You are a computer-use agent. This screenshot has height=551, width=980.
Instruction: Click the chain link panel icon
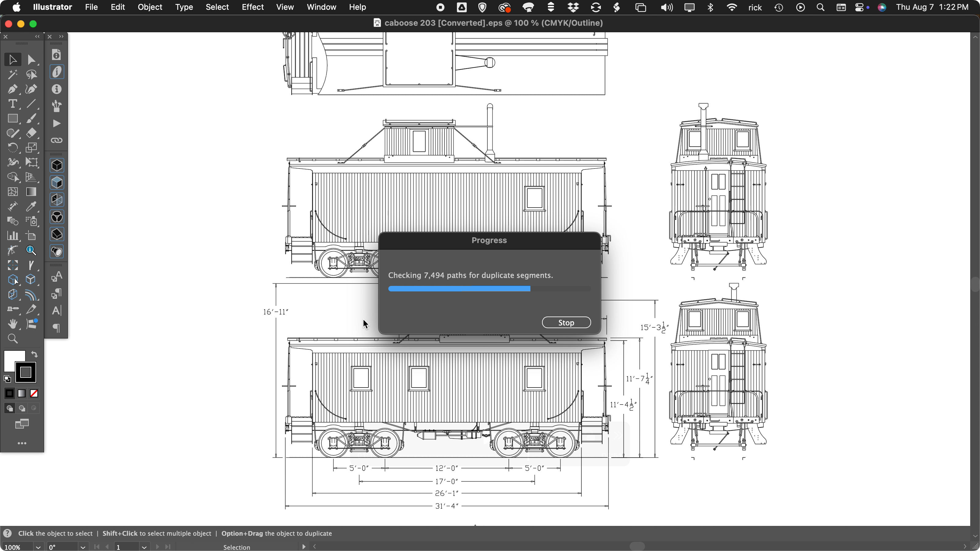[57, 140]
